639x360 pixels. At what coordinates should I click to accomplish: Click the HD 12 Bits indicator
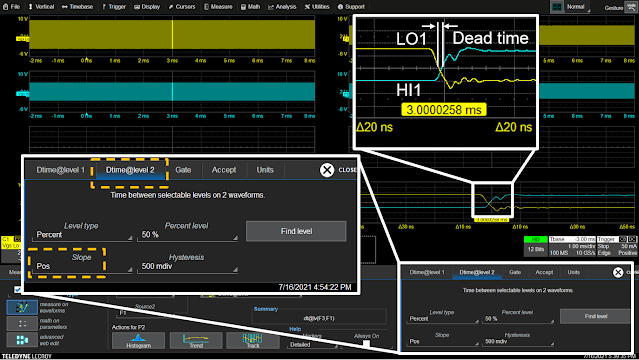click(x=535, y=246)
